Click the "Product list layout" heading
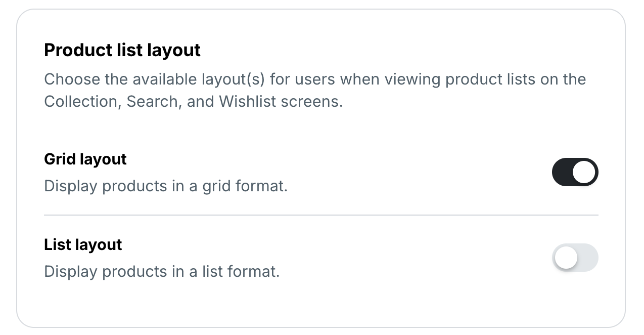Screen dimensions: 644x335 [122, 50]
